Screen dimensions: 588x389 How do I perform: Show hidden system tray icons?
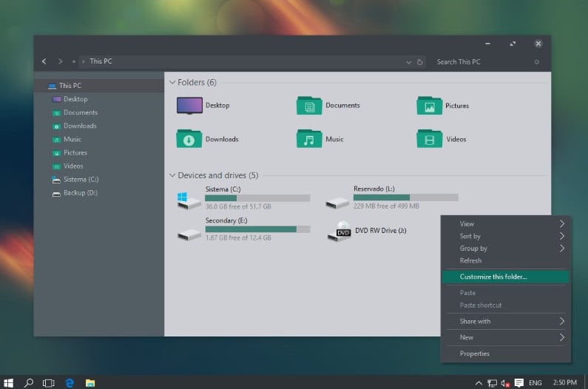click(479, 383)
